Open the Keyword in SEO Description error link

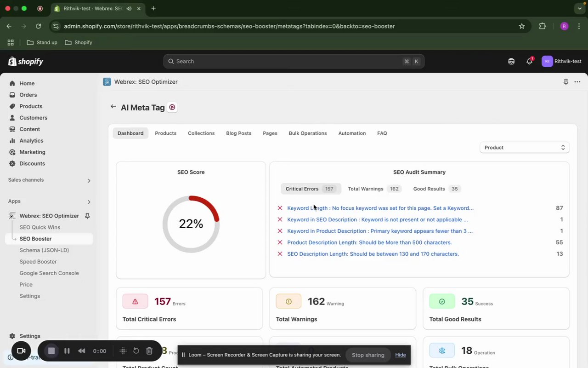378,220
